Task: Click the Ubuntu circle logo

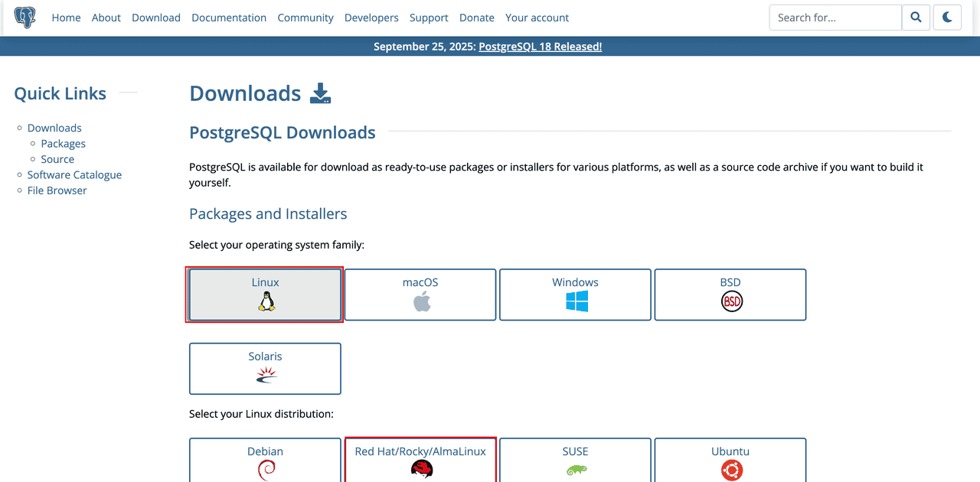Action: [x=730, y=469]
